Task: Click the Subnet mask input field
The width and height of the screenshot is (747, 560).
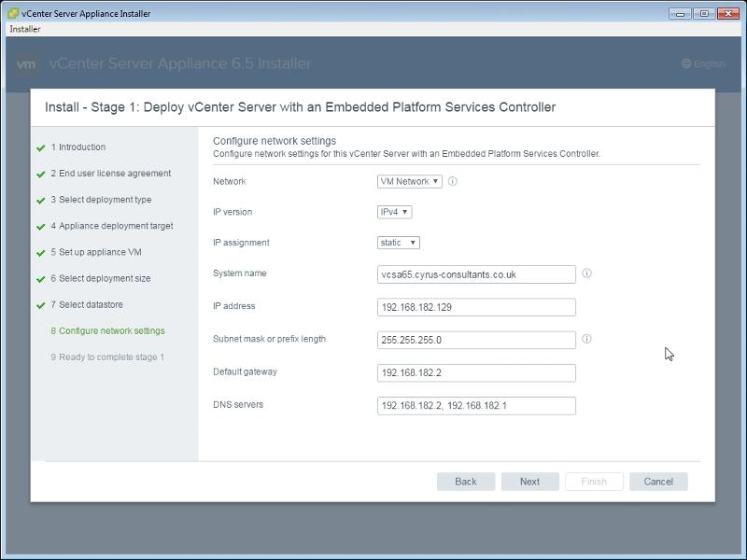Action: (476, 340)
